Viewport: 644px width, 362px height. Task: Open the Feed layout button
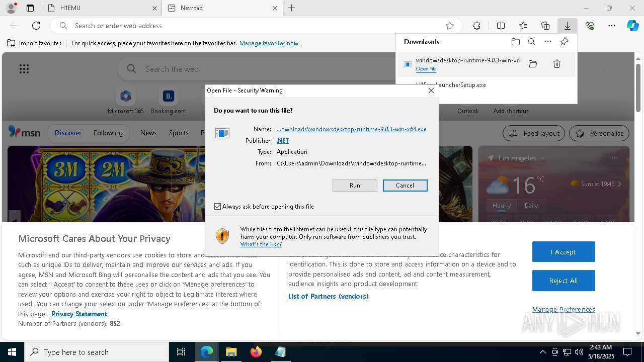534,133
